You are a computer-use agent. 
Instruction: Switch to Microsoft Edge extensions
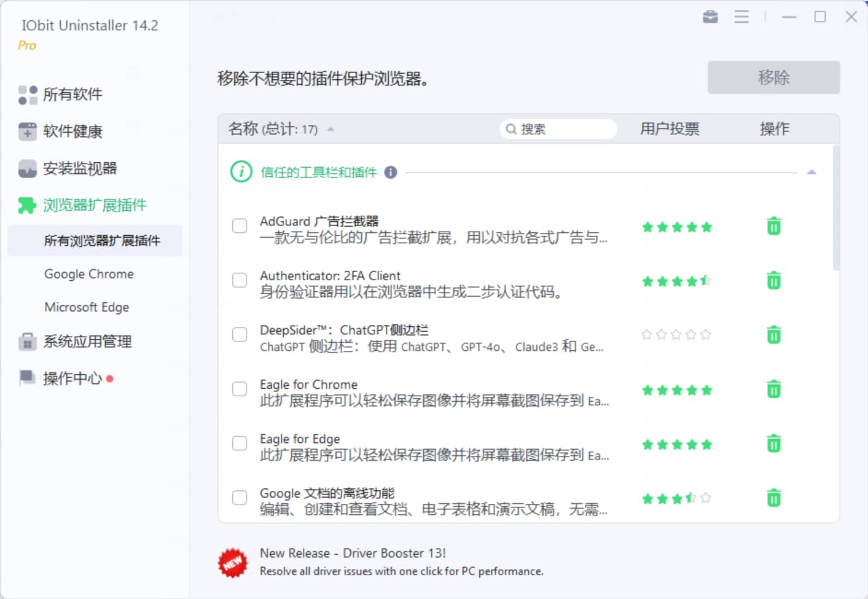click(x=87, y=307)
